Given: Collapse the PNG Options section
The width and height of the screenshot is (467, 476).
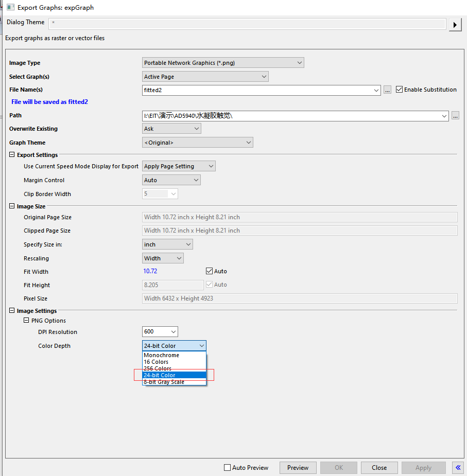Looking at the screenshot, I should tap(26, 320).
